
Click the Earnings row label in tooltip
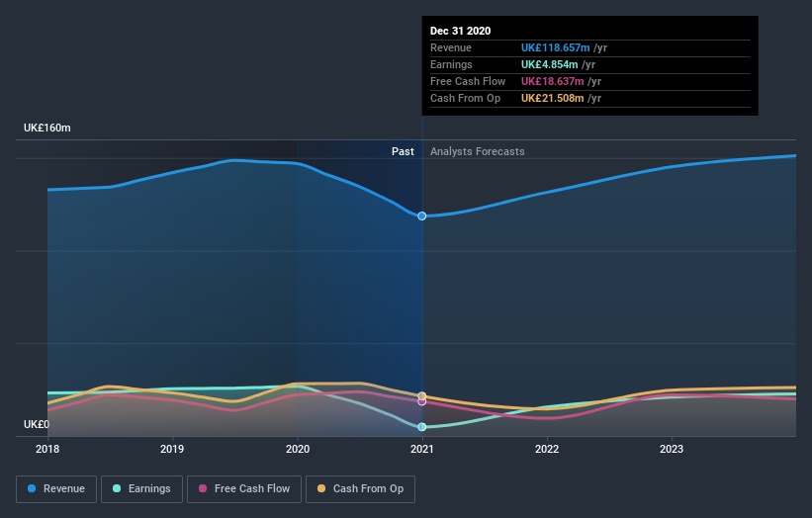click(451, 64)
